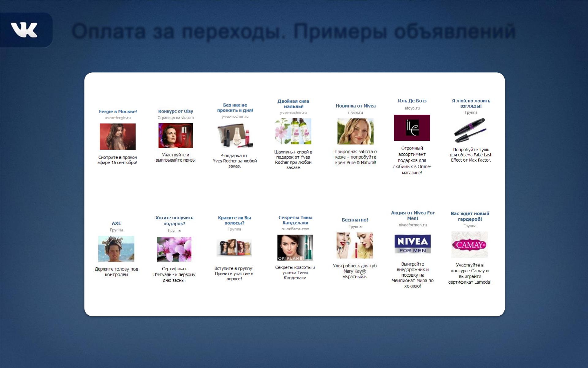This screenshot has height=368, width=588.
Task: Click the AXE man-at-sea image
Action: point(116,249)
